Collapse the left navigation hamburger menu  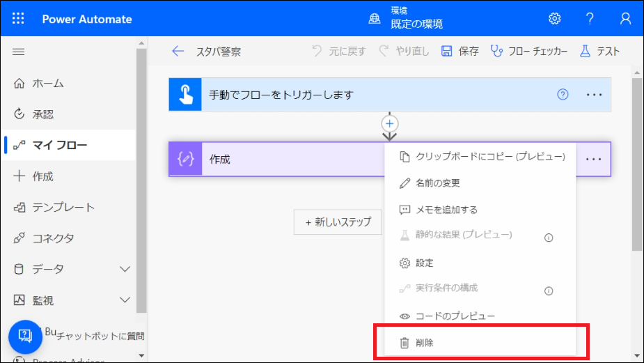(19, 52)
